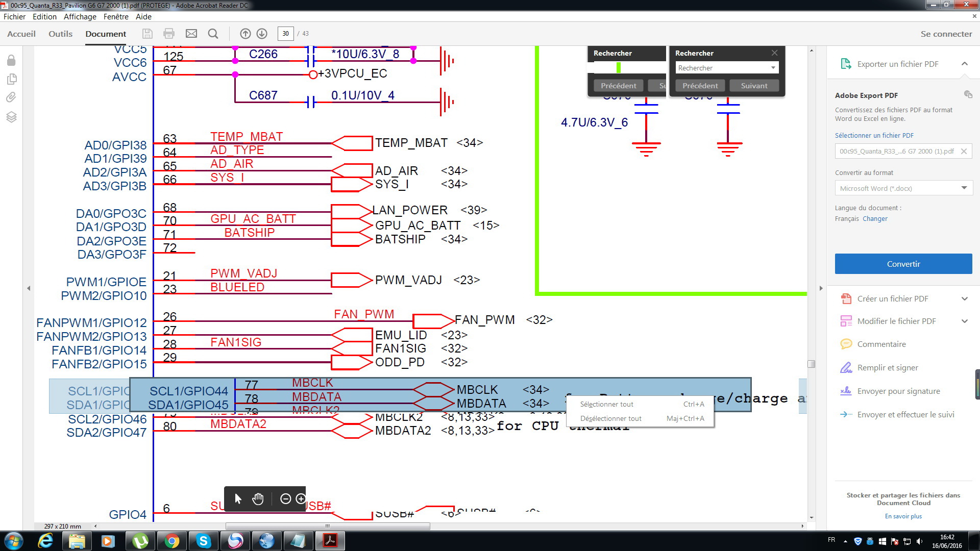Expand the Modifier le fichier PDF section

point(964,321)
